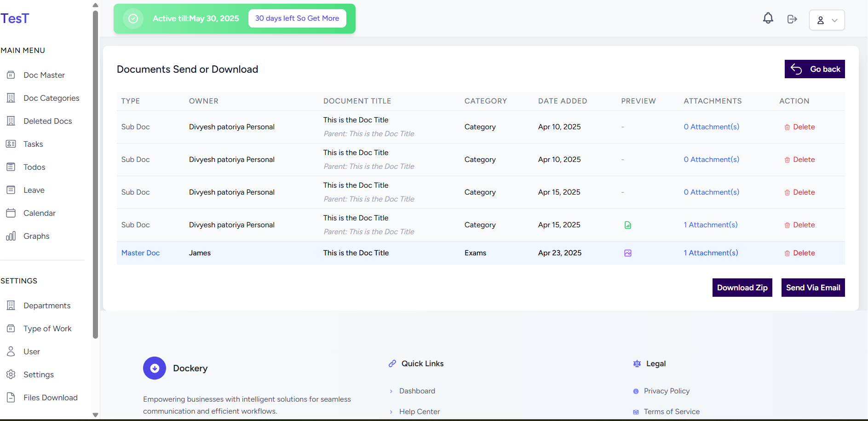Click the Files Download icon
Viewport: 868px width, 421px height.
click(x=11, y=397)
